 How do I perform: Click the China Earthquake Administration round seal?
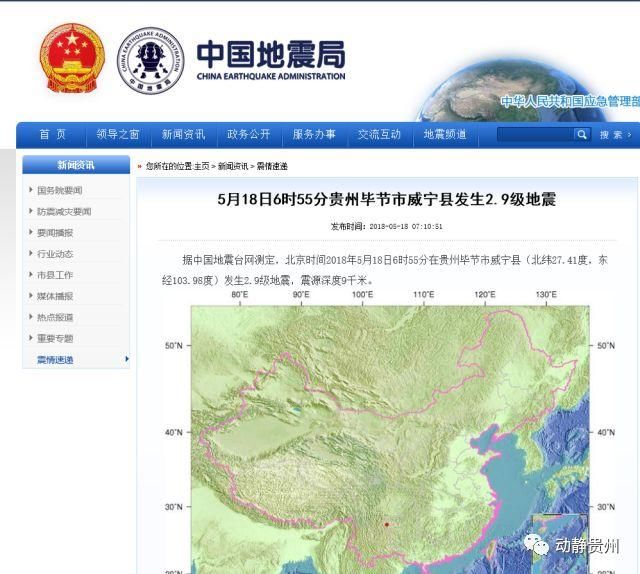[x=151, y=60]
